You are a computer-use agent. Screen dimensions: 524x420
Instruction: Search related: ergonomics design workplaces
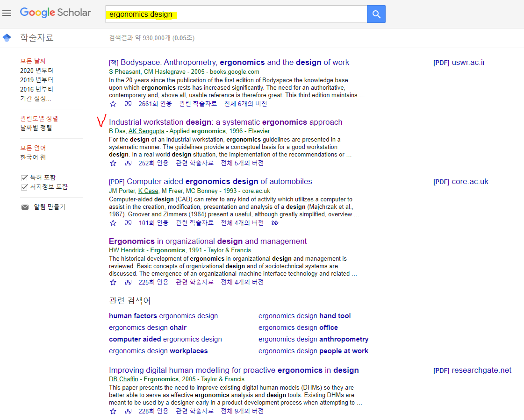click(x=158, y=351)
